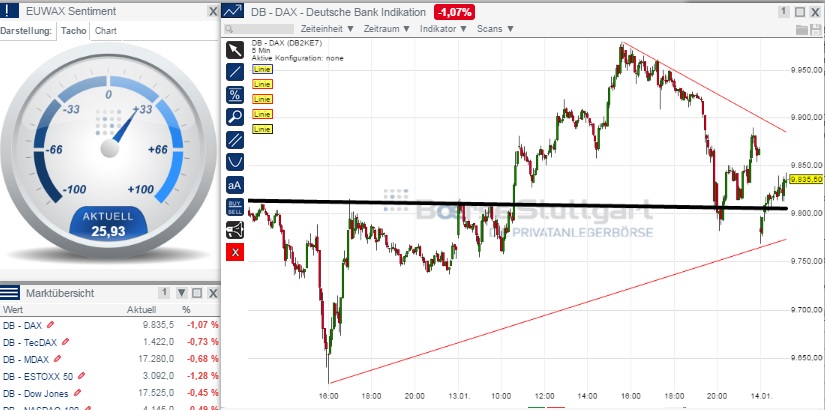The image size is (825, 410).
Task: Select the curve arc drawing tool
Action: [x=235, y=162]
